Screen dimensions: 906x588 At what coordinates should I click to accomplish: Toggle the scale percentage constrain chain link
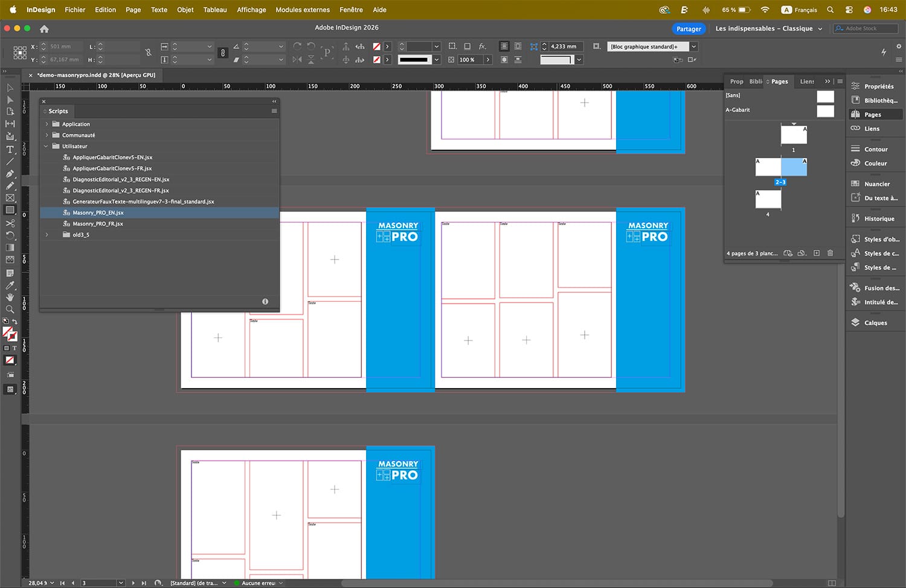tap(223, 53)
